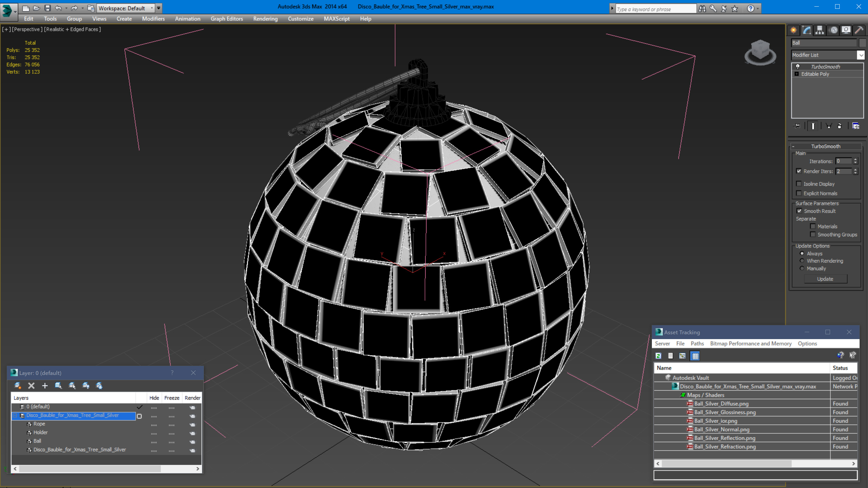Open the Rendering menu

[266, 19]
